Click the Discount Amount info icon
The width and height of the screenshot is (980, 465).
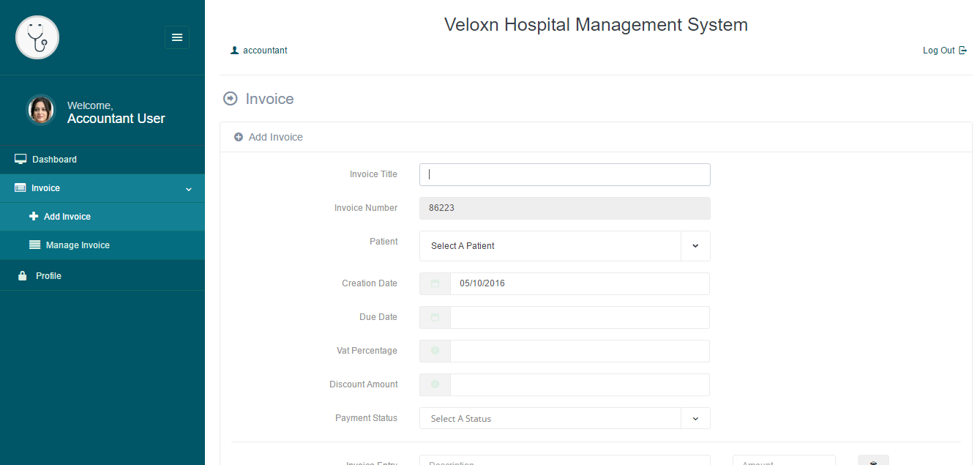coord(435,384)
